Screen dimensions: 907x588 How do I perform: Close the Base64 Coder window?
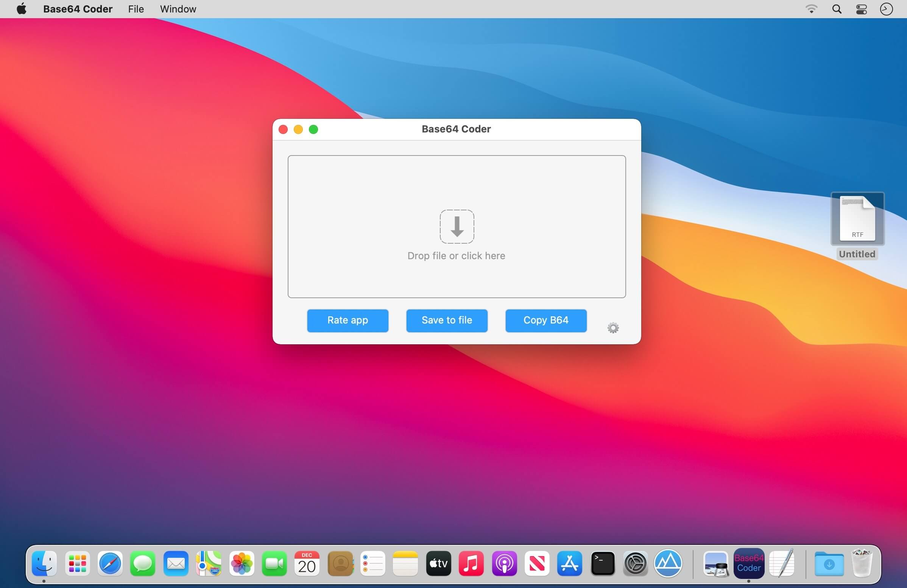[283, 129]
